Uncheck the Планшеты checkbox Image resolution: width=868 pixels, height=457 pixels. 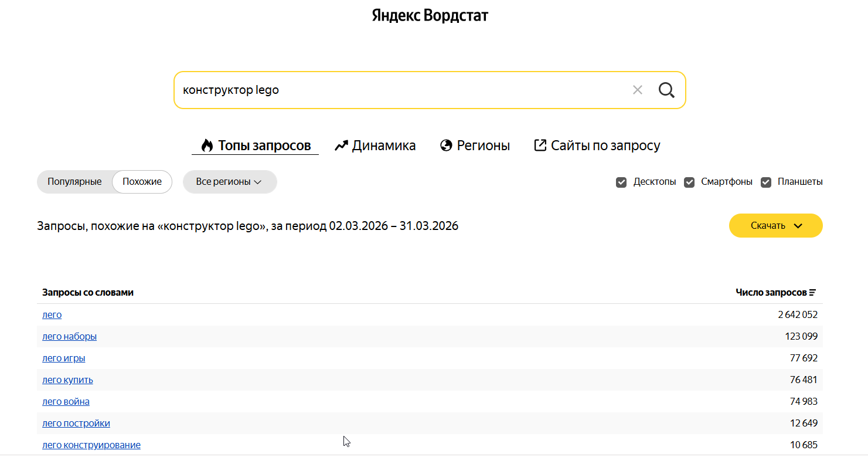766,182
